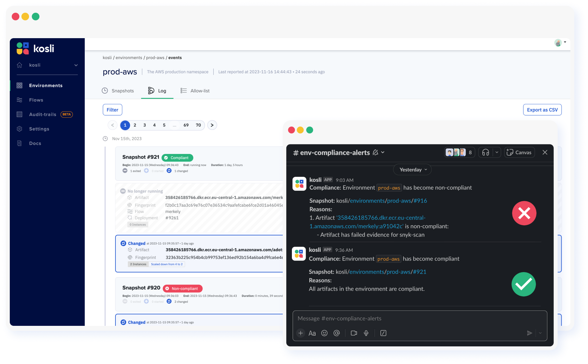Click the #916 snapshot link in Slack

(420, 201)
